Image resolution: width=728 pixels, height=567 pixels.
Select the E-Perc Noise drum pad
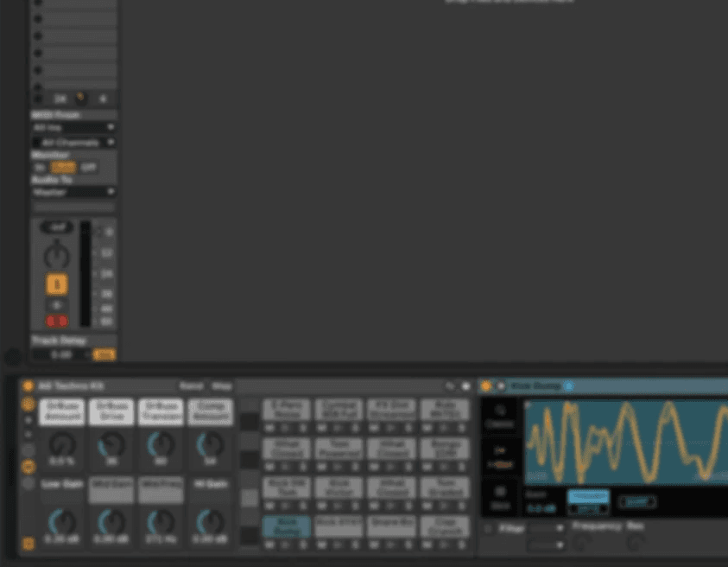point(287,410)
